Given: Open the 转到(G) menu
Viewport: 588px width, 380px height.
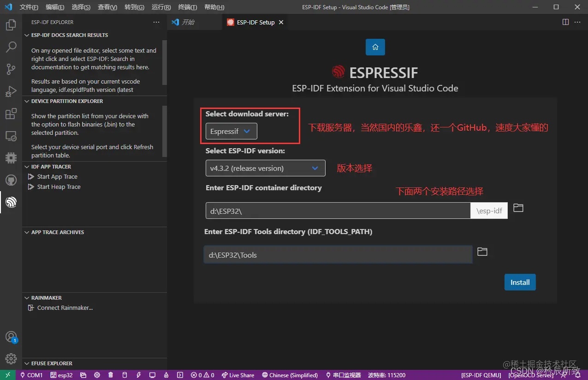Looking at the screenshot, I should 134,7.
